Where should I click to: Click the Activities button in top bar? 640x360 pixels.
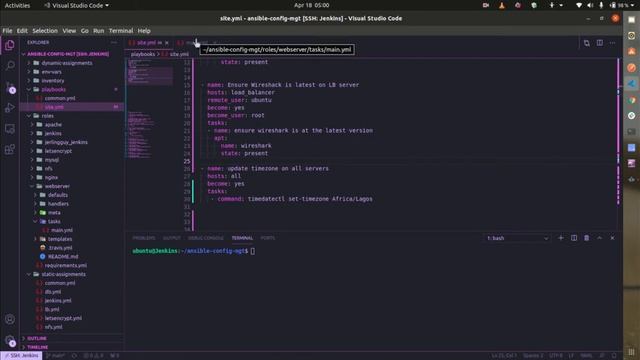click(17, 5)
